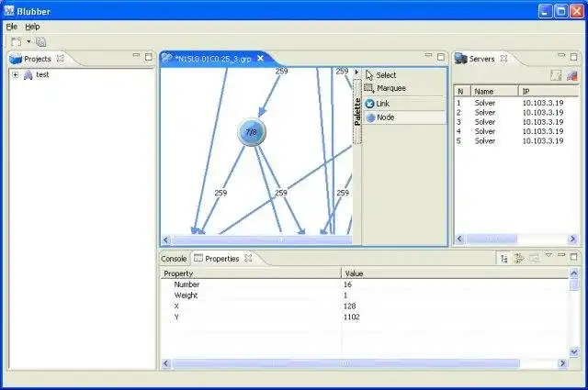Maximize the graph editor panel
588x390 pixels.
pyautogui.click(x=441, y=57)
